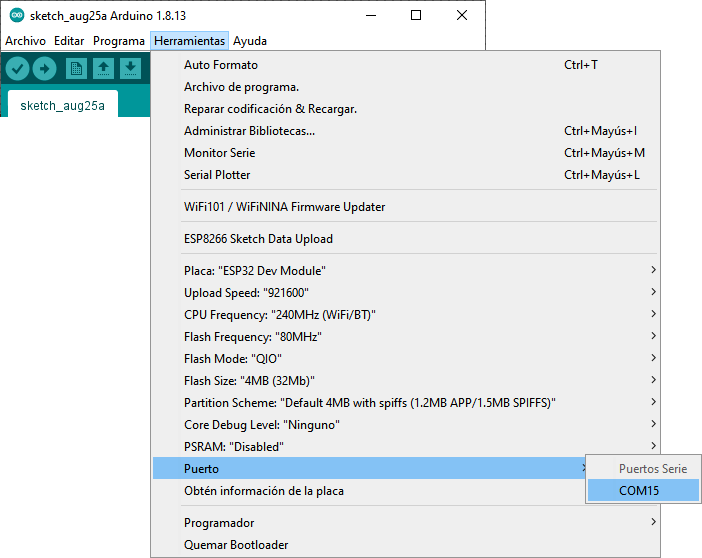702x558 pixels.
Task: Minimize the Arduino window
Action: pyautogui.click(x=371, y=15)
